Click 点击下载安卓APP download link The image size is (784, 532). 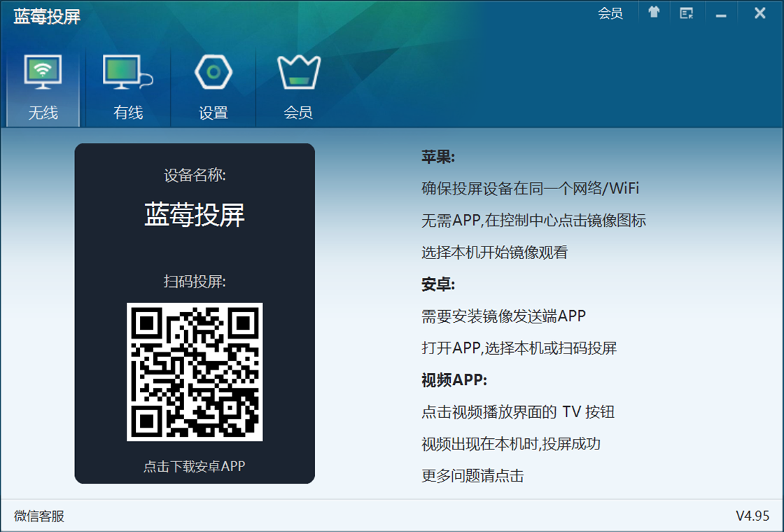[x=195, y=466]
